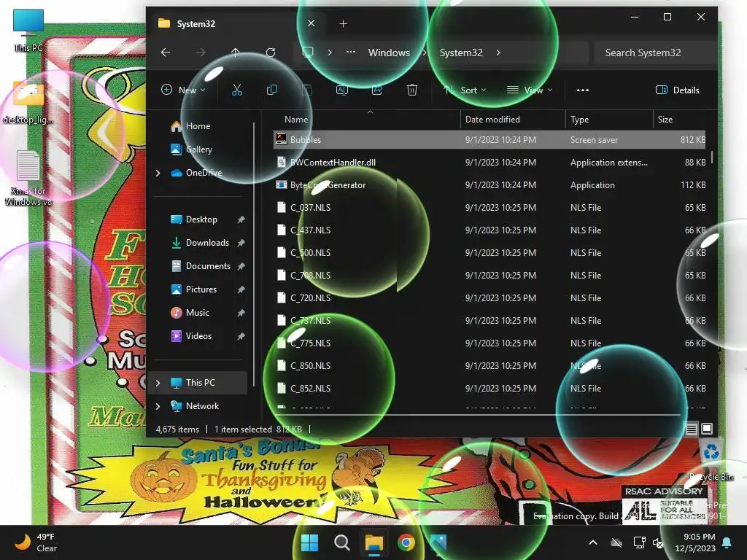The height and width of the screenshot is (560, 747).
Task: Open the weather widget showing 49°F
Action: click(x=36, y=542)
